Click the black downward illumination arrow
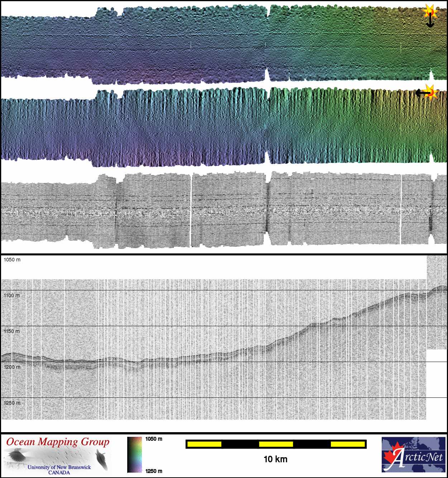 [x=430, y=22]
